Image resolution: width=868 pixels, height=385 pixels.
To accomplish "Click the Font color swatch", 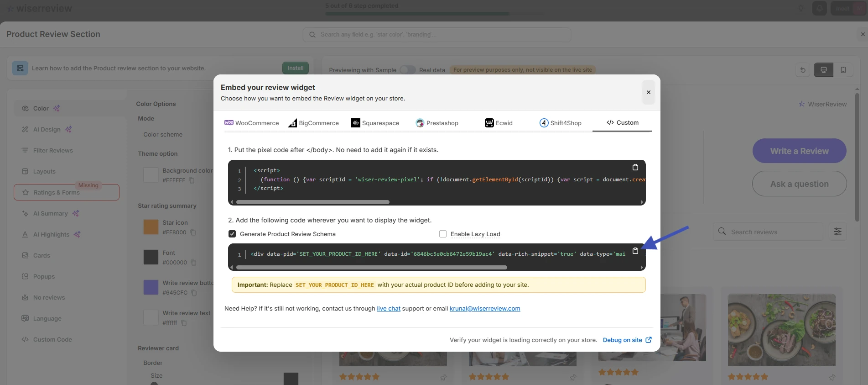I will (151, 257).
